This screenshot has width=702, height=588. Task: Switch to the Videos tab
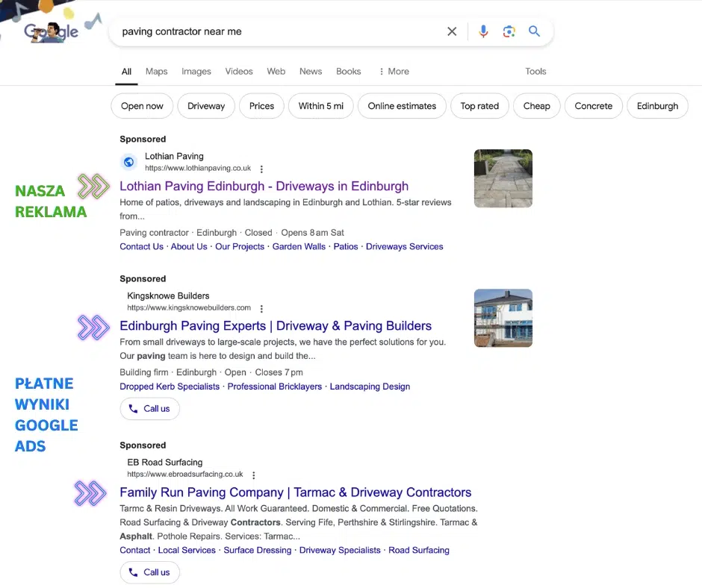[x=239, y=72]
